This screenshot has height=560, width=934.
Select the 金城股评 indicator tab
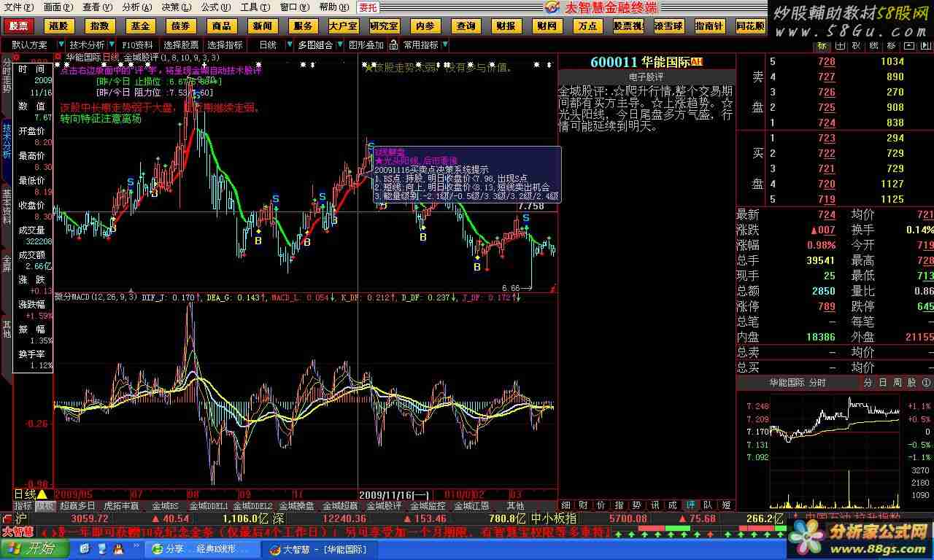coord(383,505)
